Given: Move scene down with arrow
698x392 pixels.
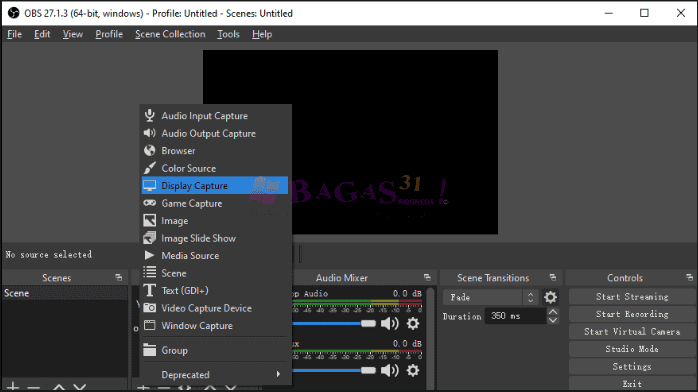Looking at the screenshot, I should [80, 387].
